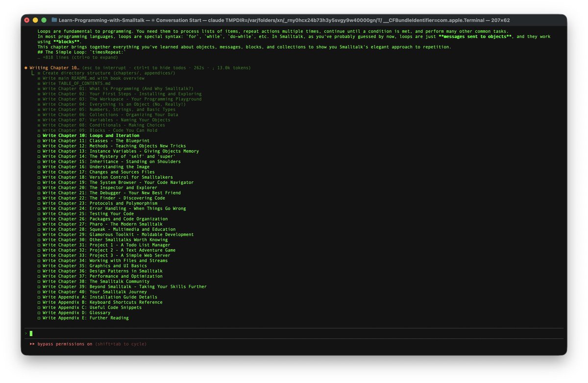
Task: Click 'Write Chapter 31: Project 1 - Todo List Manager' row
Action: coord(103,245)
